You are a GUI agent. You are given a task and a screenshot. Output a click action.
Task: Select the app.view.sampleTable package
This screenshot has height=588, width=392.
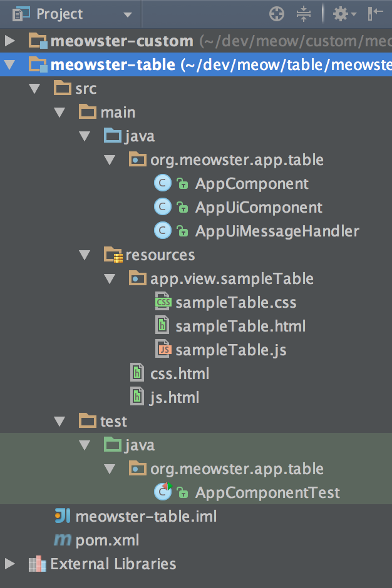[232, 278]
